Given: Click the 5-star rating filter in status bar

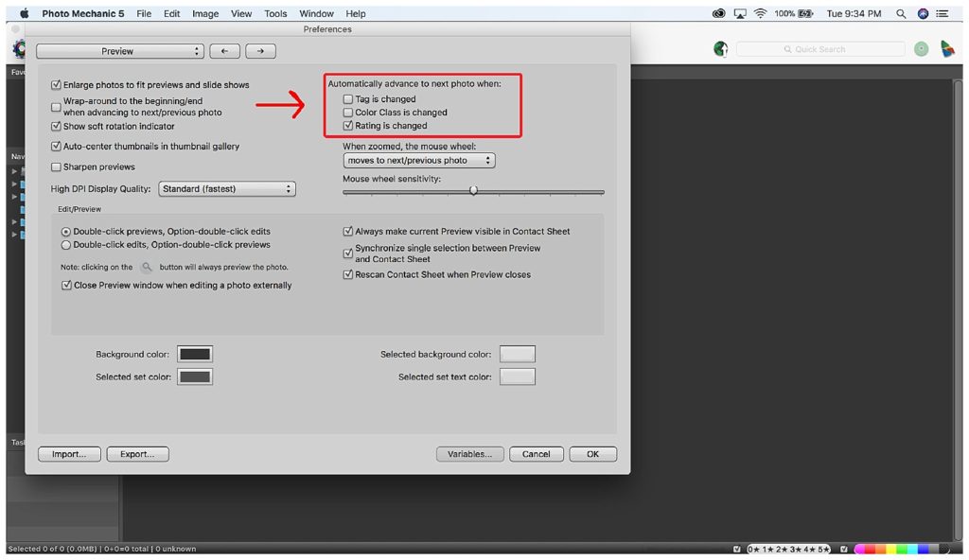Looking at the screenshot, I should 823,549.
